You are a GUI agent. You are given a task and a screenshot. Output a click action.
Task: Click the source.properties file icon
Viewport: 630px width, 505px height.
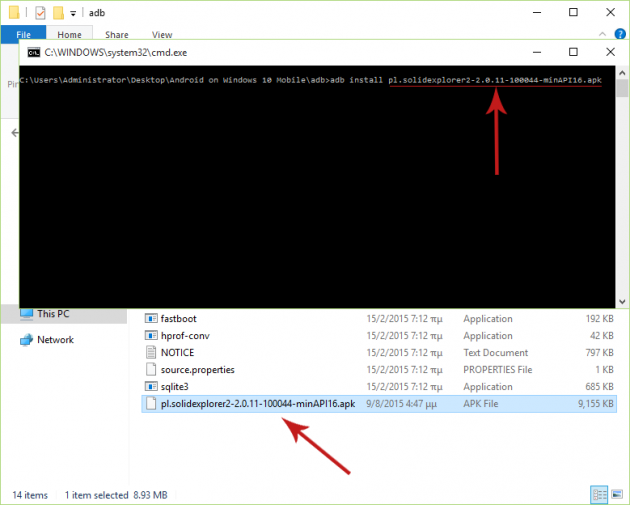click(151, 370)
